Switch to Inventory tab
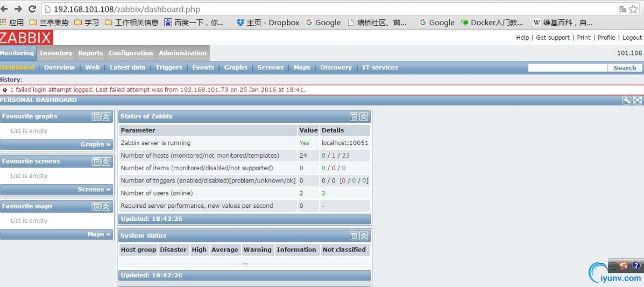The height and width of the screenshot is (287, 644). point(56,53)
